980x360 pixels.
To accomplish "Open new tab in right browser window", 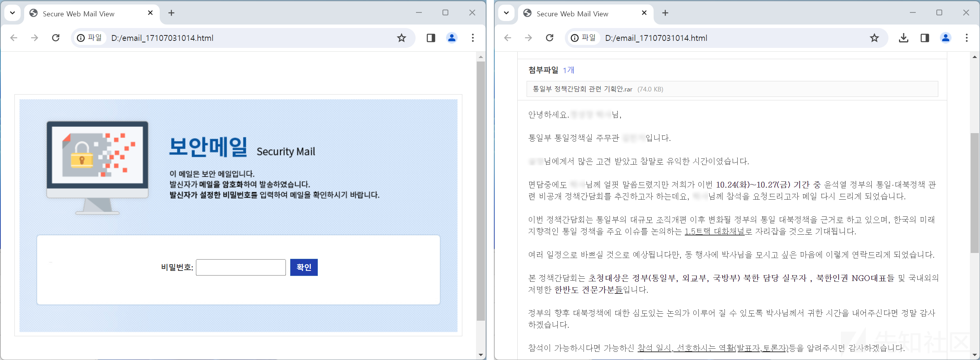I will pyautogui.click(x=665, y=13).
